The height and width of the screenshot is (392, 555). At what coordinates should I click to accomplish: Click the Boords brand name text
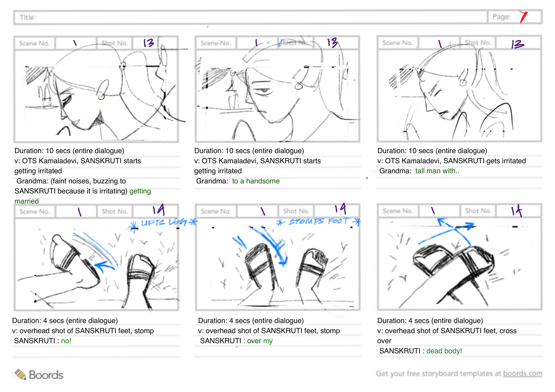click(x=46, y=375)
